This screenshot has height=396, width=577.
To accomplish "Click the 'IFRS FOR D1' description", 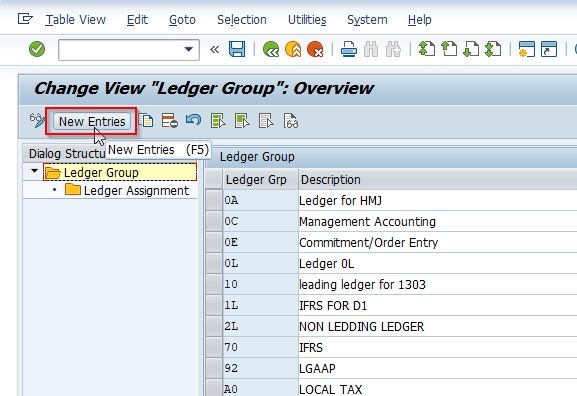I will (x=333, y=305).
